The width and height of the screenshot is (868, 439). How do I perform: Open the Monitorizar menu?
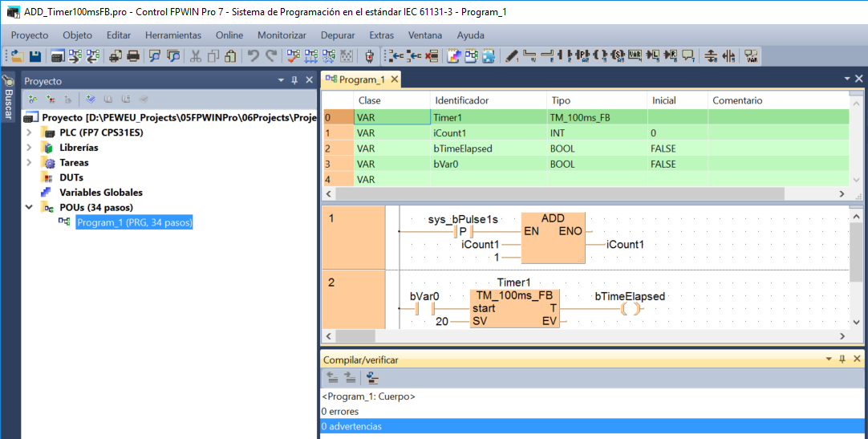pos(282,35)
